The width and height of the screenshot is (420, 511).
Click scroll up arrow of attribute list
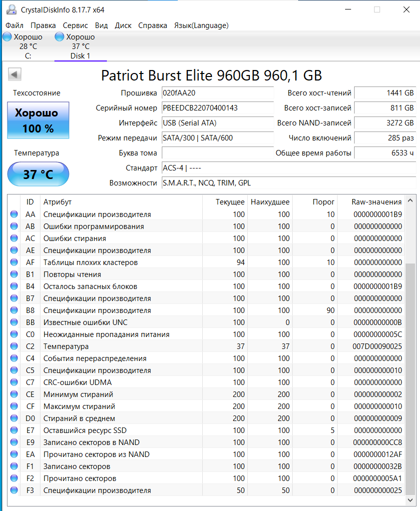[410, 201]
